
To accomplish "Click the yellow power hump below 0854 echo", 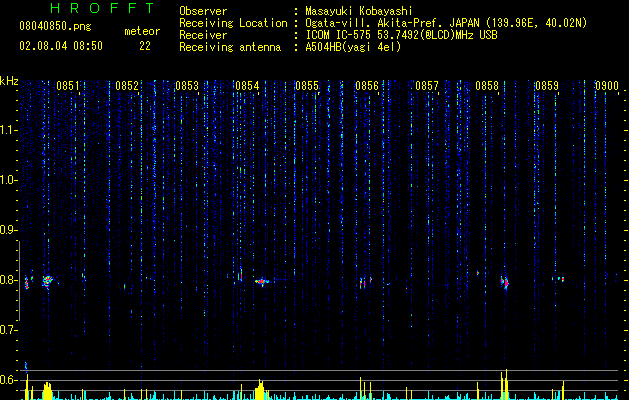I will pyautogui.click(x=260, y=389).
